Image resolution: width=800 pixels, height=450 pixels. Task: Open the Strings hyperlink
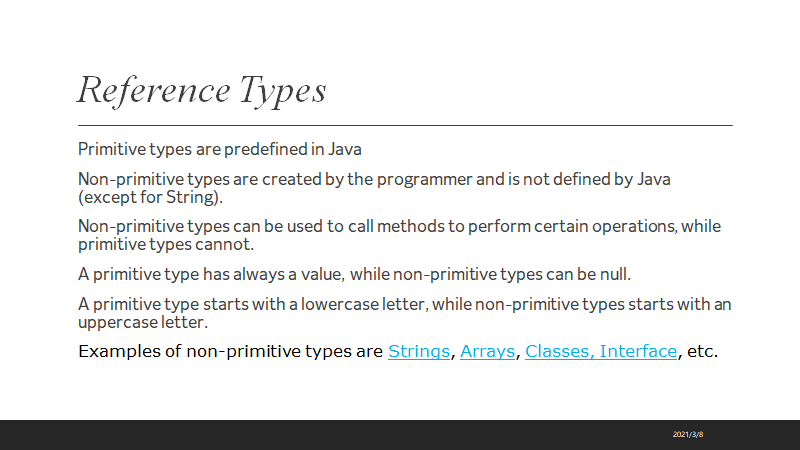coord(418,352)
